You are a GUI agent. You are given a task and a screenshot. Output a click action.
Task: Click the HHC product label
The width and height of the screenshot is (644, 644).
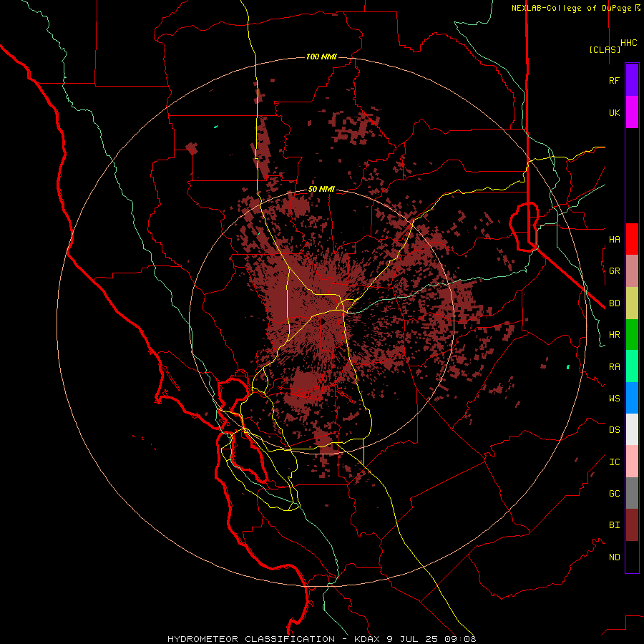tap(628, 43)
